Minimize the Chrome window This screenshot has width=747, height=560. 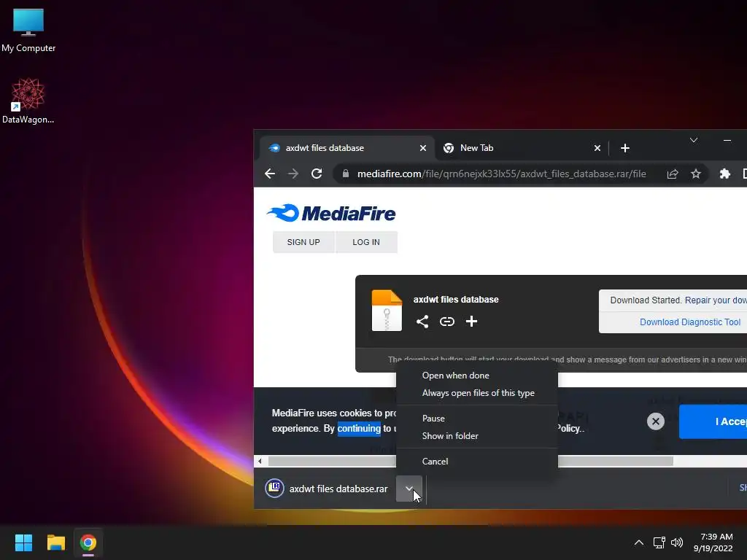[x=727, y=140]
